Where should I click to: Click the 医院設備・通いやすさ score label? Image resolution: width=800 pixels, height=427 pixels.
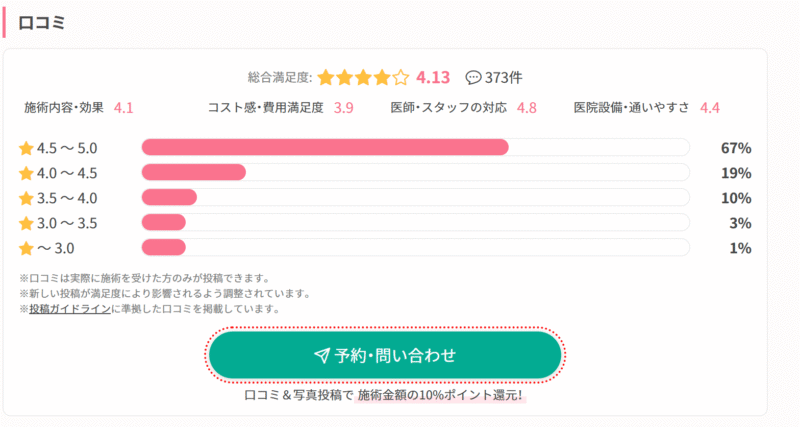[x=632, y=107]
